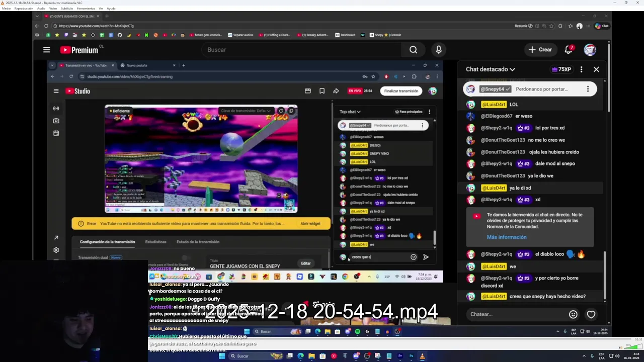Reset stream key refresh icon in preview

(x=281, y=111)
